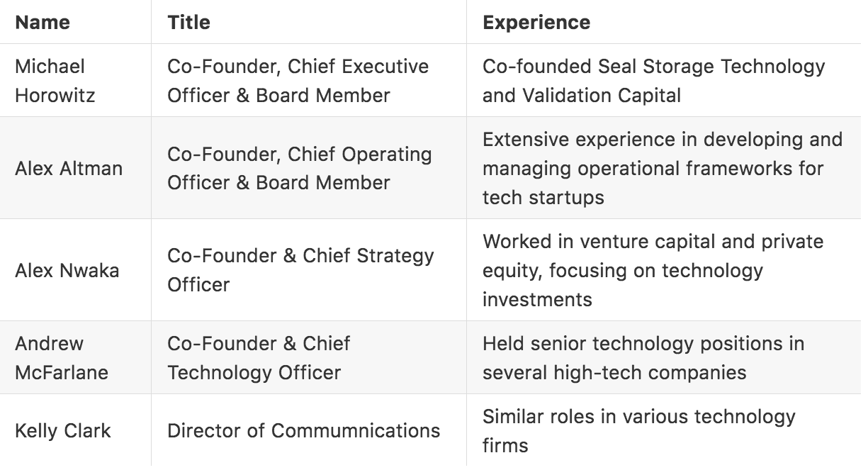The image size is (868, 470).
Task: Click the Director of Communications title cell
Action: pyautogui.click(x=303, y=431)
